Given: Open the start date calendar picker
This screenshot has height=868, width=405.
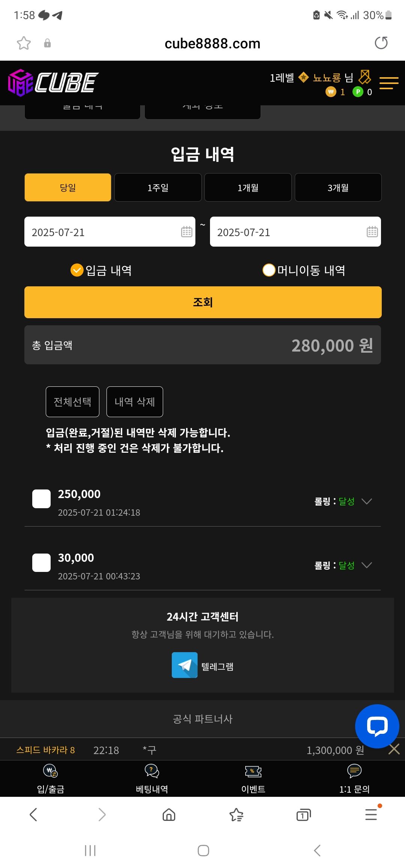Looking at the screenshot, I should click(186, 232).
